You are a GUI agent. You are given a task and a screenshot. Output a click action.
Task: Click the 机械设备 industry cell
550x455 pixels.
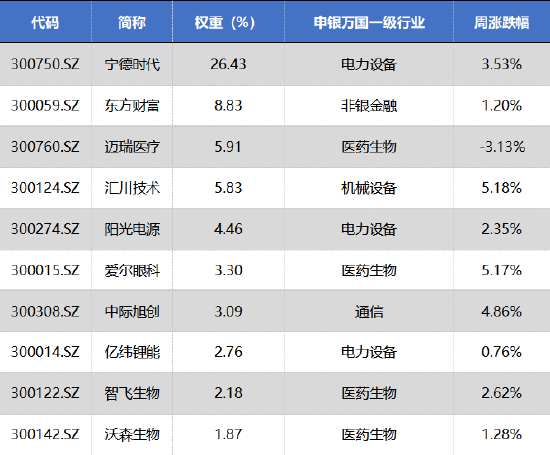point(369,188)
